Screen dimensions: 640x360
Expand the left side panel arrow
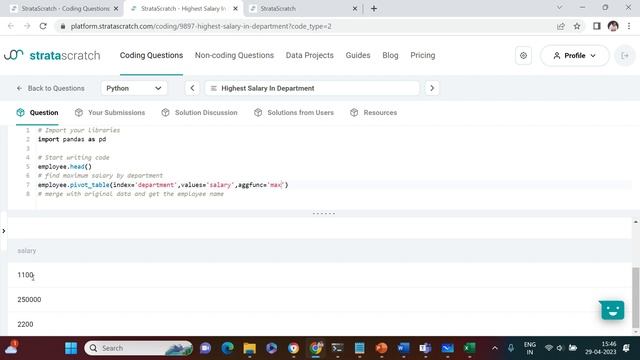click(4, 231)
